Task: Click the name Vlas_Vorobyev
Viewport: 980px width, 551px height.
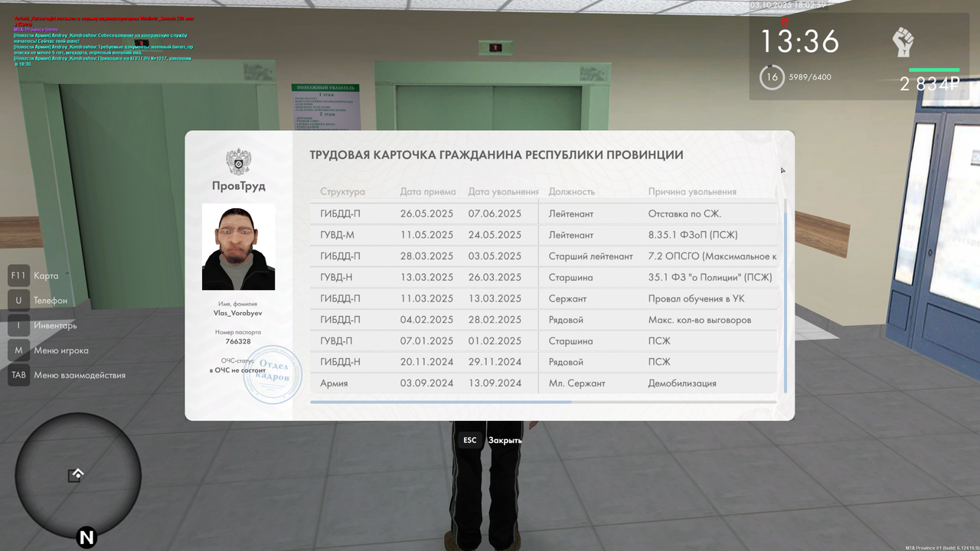Action: tap(238, 313)
